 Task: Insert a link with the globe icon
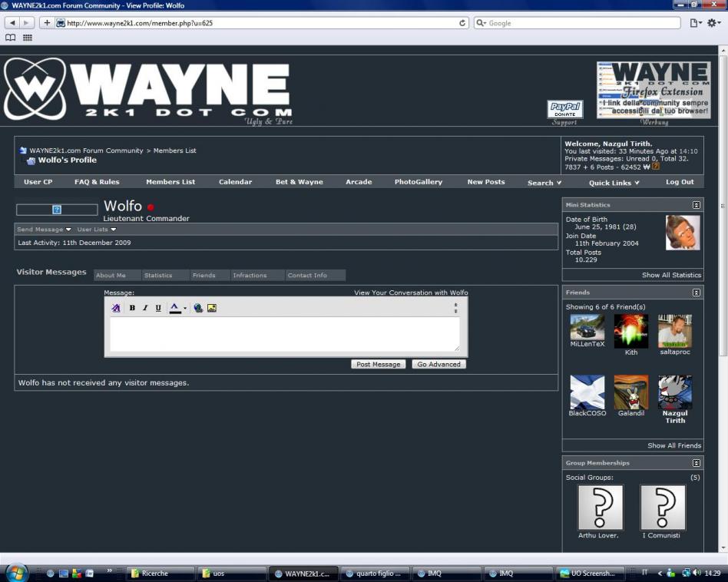[198, 308]
